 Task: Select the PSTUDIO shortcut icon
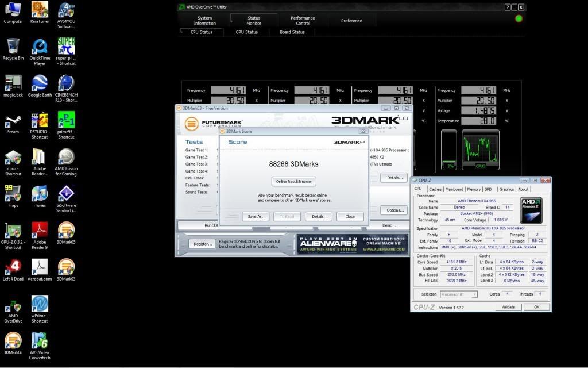(40, 126)
